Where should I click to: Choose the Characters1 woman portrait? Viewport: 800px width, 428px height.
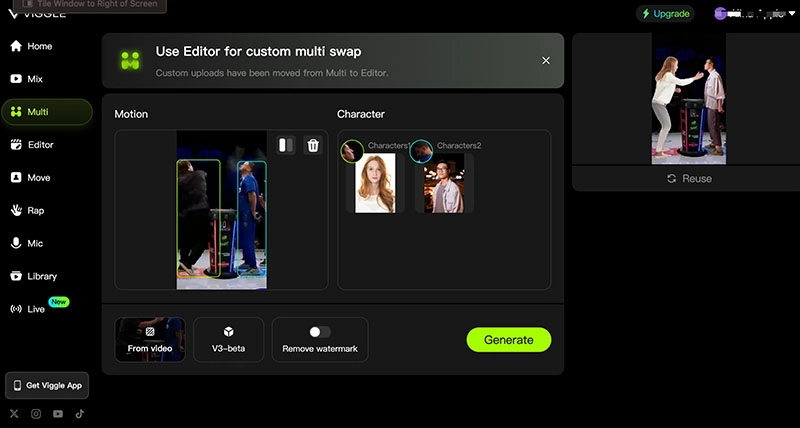[x=376, y=183]
